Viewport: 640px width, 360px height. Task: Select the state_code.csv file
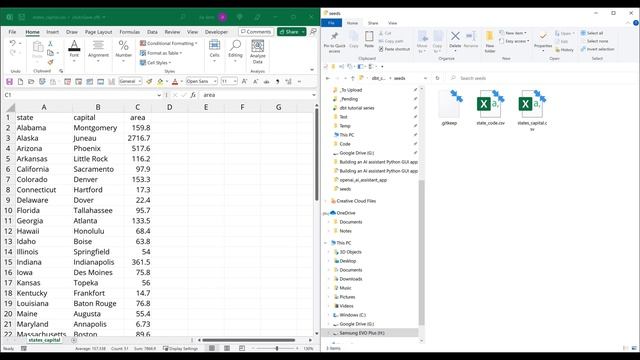(x=490, y=108)
